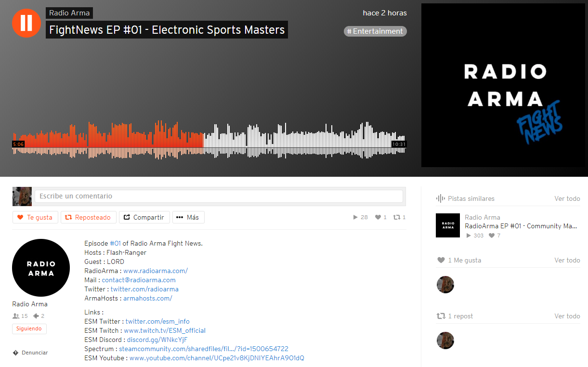Open the Radio Arma artist link in header
The width and height of the screenshot is (588, 367).
[69, 13]
